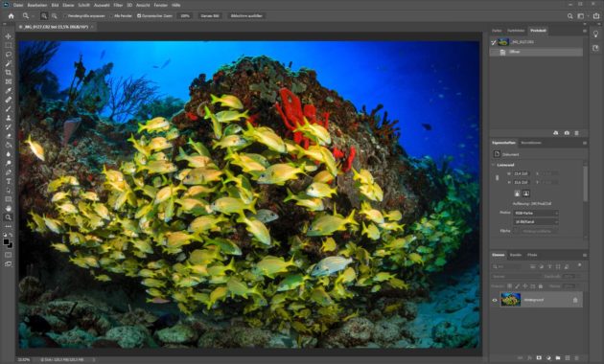
Task: Open the Protokoll panel menu
Action: coord(585,31)
